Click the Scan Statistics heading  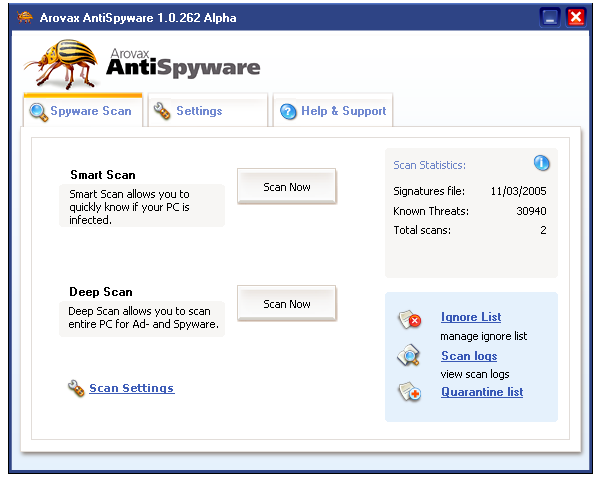tap(429, 165)
